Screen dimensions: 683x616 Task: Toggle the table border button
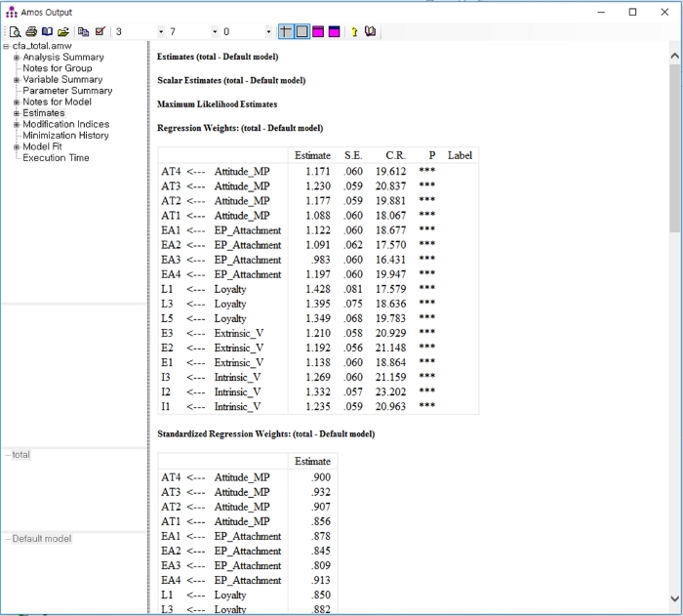pyautogui.click(x=302, y=32)
